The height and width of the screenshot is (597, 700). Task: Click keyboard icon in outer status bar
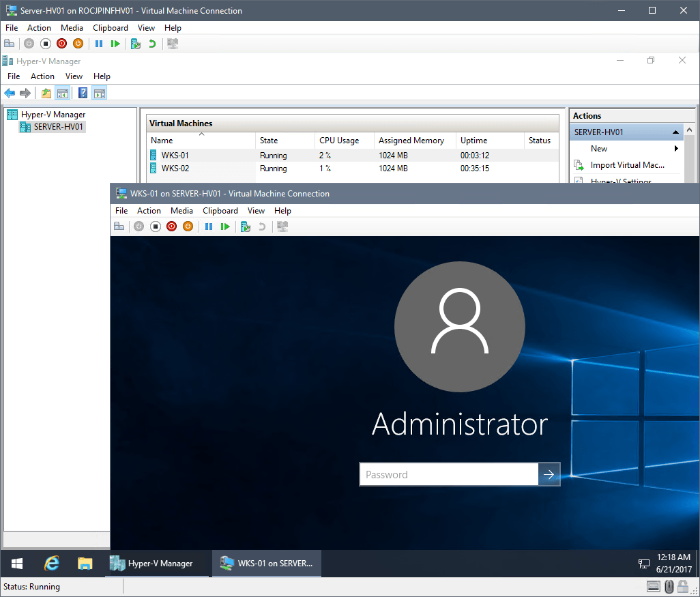coord(653,586)
